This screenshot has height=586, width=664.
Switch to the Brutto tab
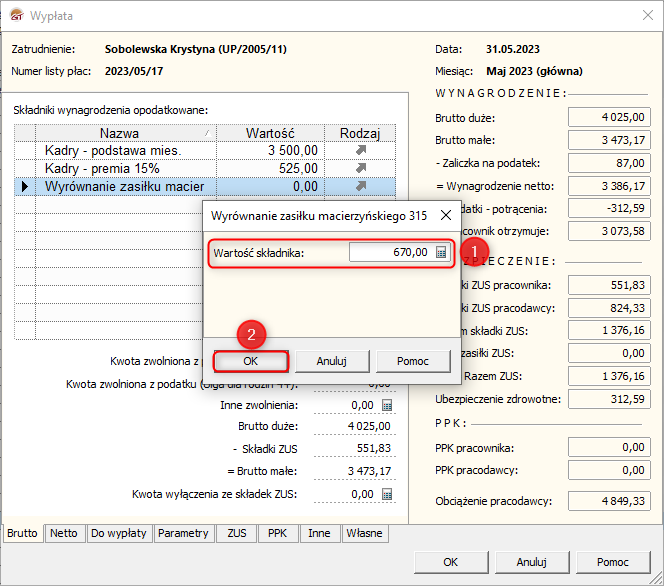(x=22, y=533)
